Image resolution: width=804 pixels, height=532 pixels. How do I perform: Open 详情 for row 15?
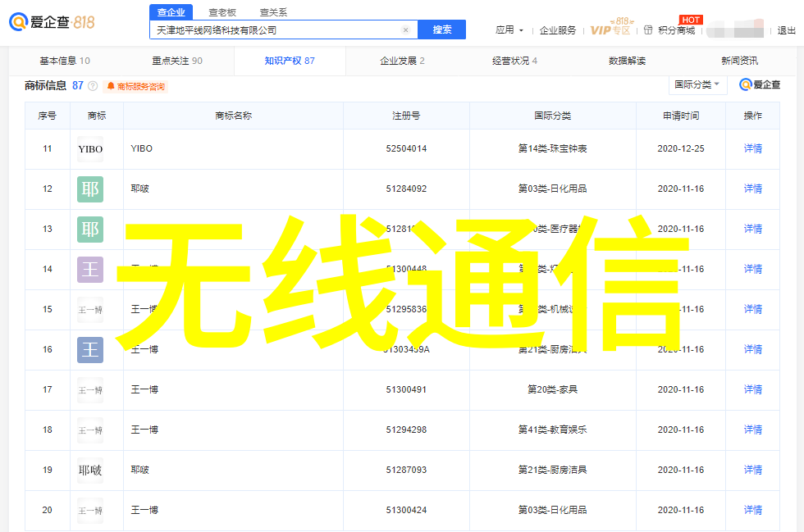(753, 309)
